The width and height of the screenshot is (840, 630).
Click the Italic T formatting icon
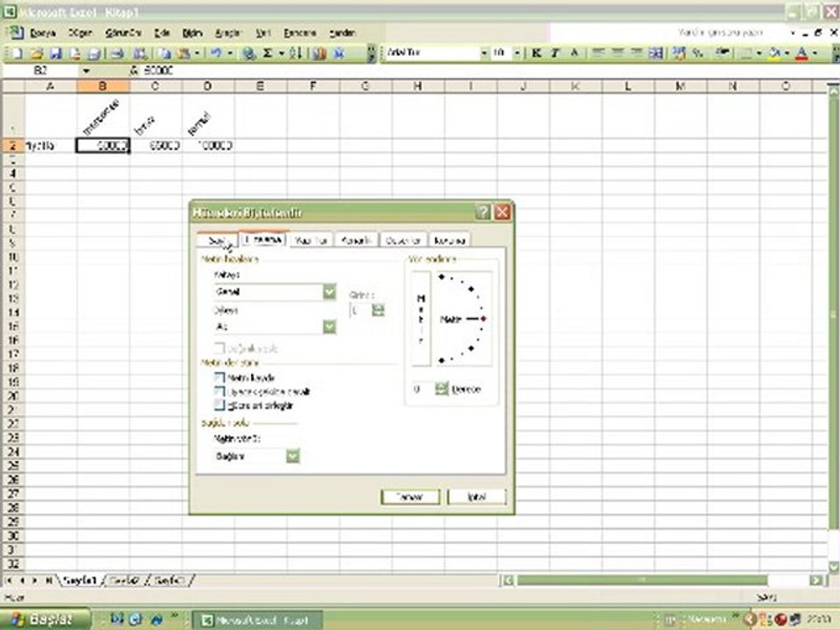(555, 52)
